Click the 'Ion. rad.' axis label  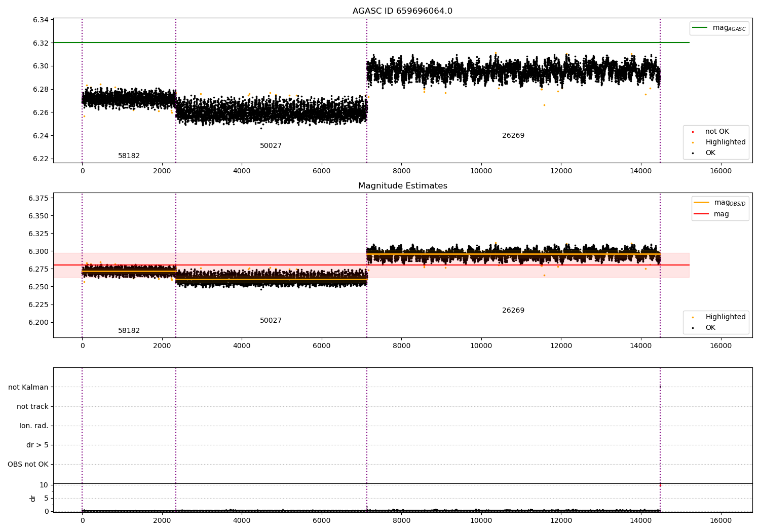coord(34,426)
